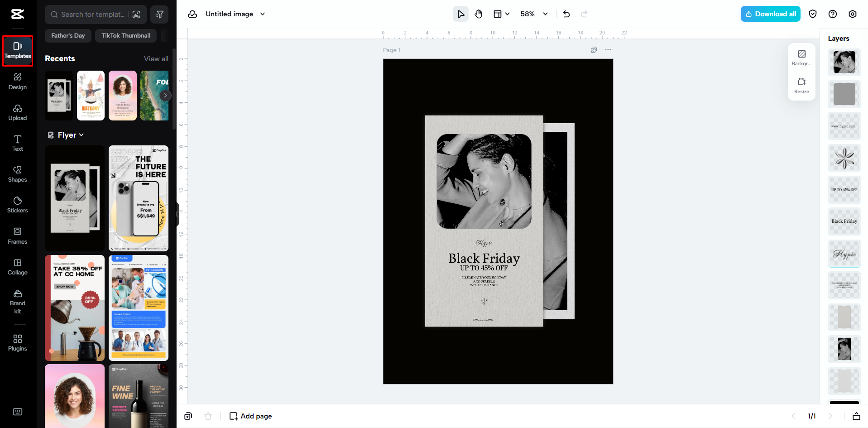Switch to preview play mode

coord(460,14)
